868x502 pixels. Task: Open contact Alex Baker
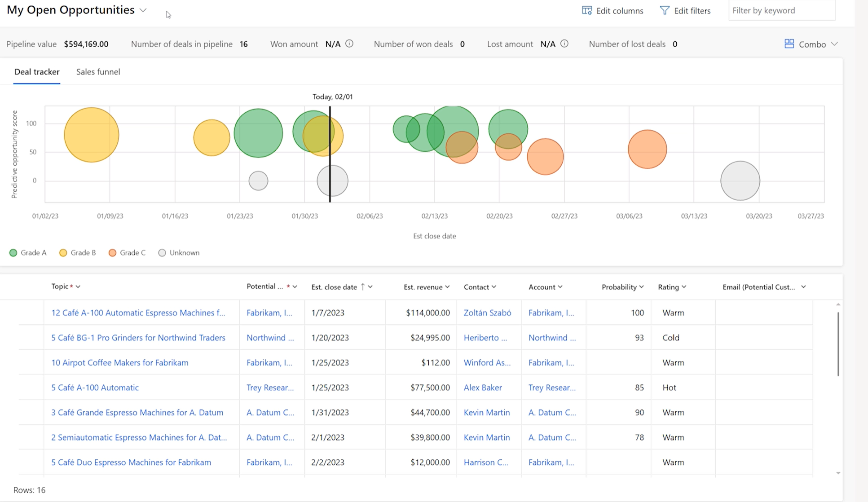483,388
